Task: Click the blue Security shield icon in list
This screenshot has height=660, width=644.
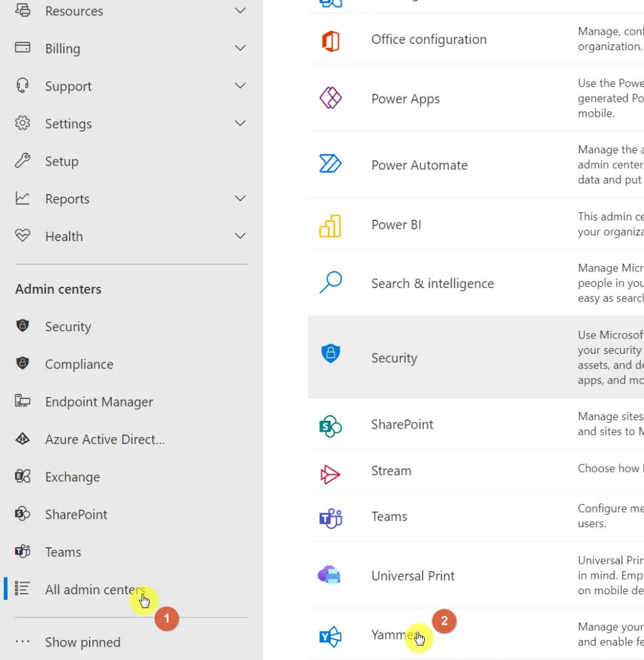Action: 331,353
